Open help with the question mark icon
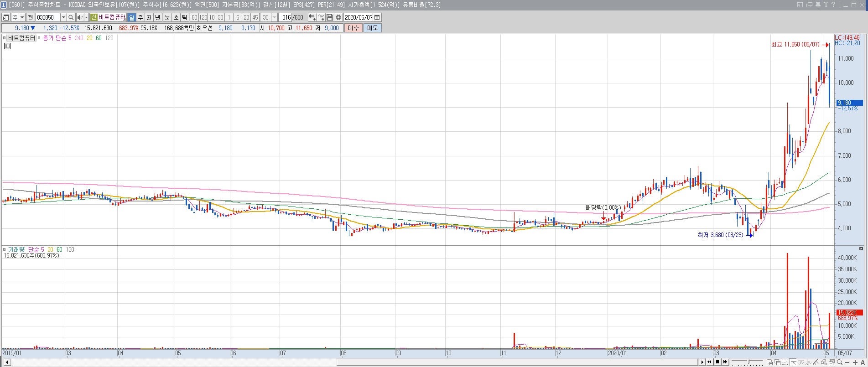Screen dimensions: 868x367 point(833,5)
